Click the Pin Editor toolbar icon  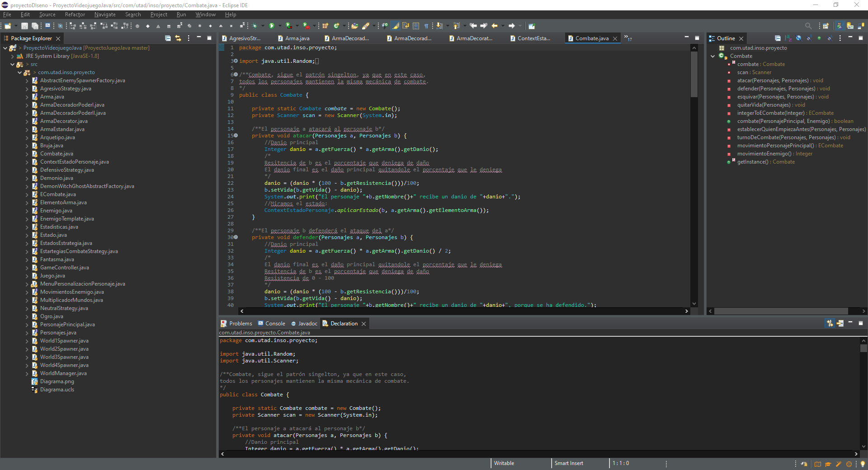point(532,26)
